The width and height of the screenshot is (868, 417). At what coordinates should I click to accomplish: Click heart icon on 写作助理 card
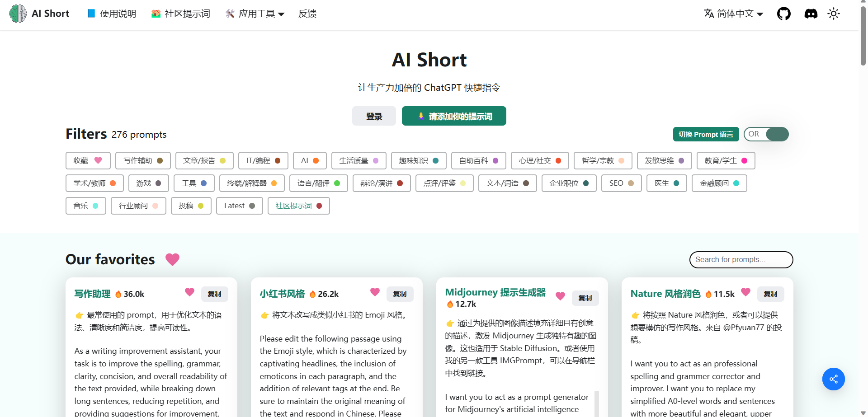pos(189,292)
